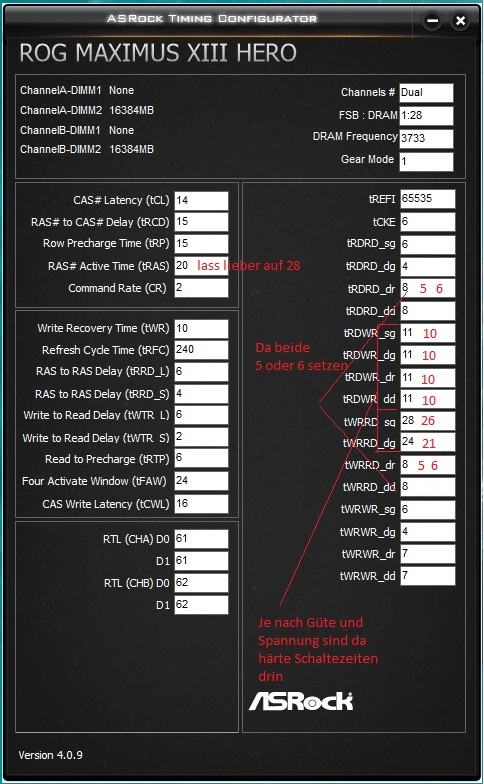
Task: Select the tWRRD_dd value field
Action: click(x=428, y=487)
